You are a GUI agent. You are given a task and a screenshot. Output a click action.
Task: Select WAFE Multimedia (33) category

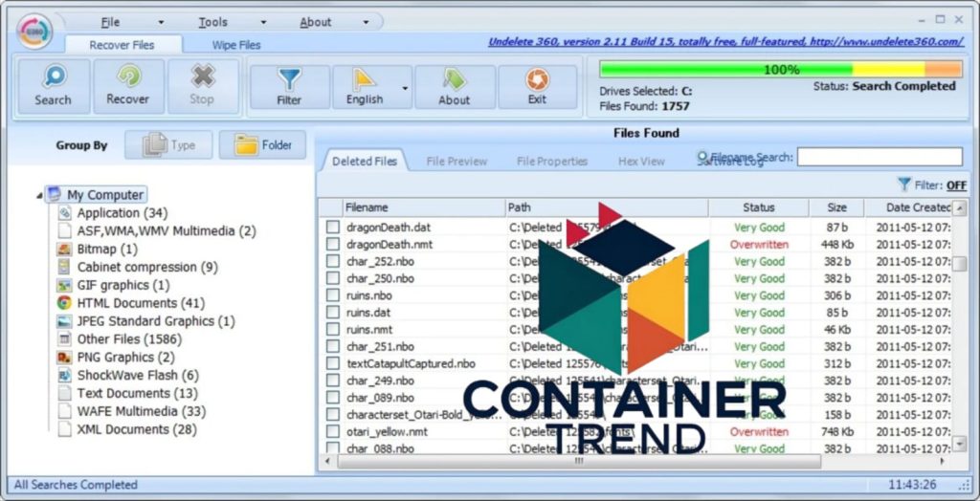click(x=142, y=412)
